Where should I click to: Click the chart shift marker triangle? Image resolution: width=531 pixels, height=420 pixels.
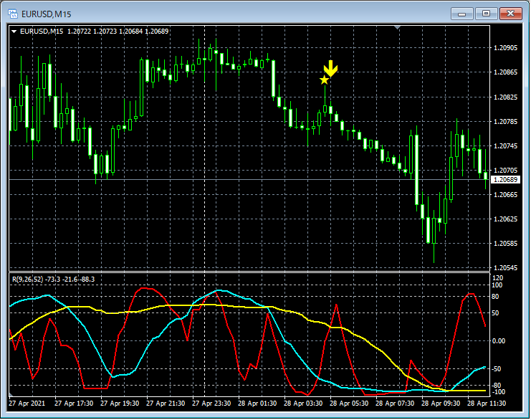pyautogui.click(x=398, y=27)
